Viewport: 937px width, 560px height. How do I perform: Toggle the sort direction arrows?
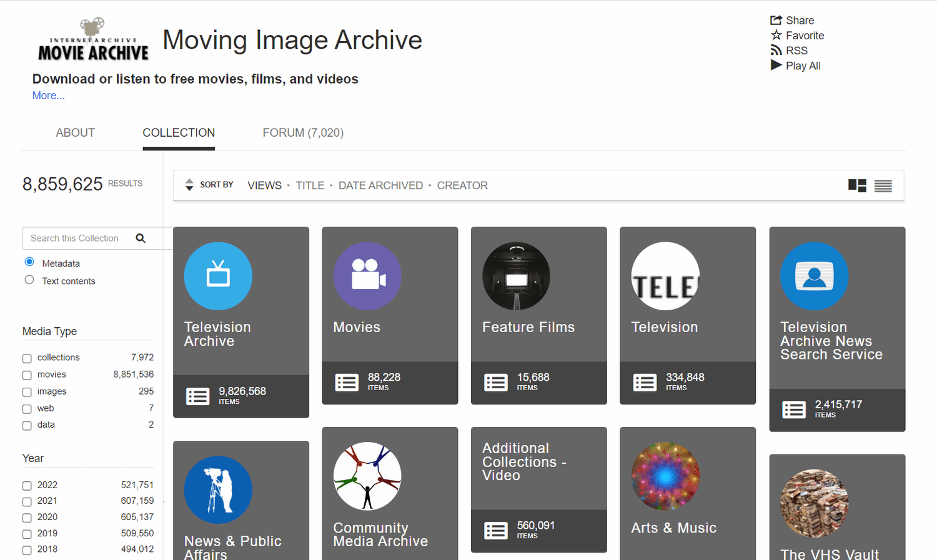(x=189, y=185)
